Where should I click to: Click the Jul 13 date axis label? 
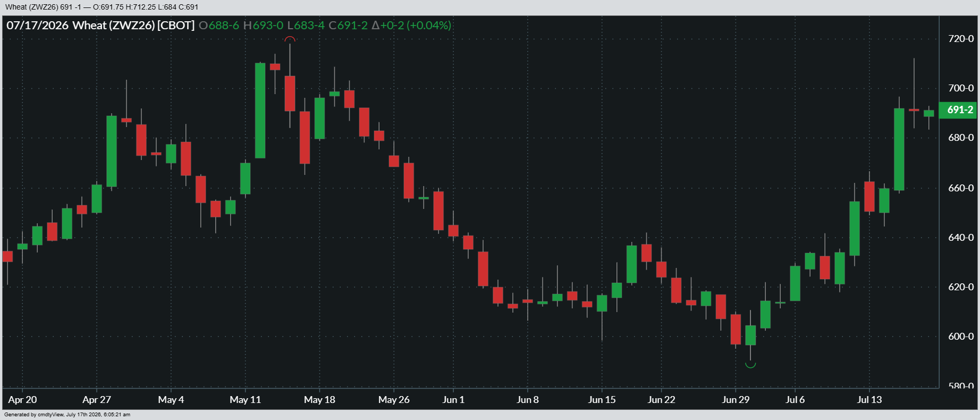coord(869,400)
